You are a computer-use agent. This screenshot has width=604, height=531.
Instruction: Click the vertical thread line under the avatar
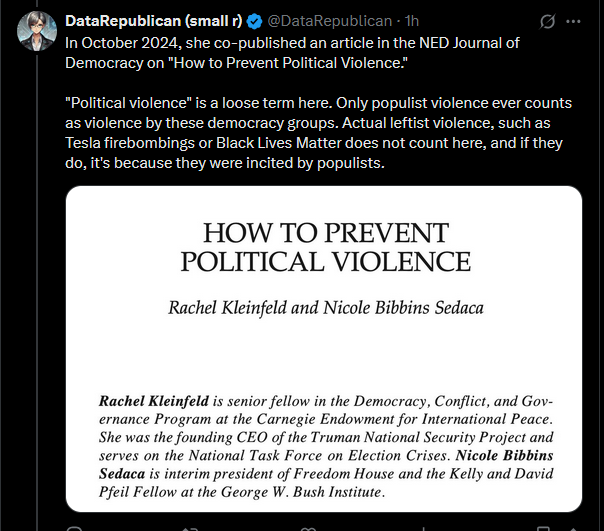coord(37,291)
